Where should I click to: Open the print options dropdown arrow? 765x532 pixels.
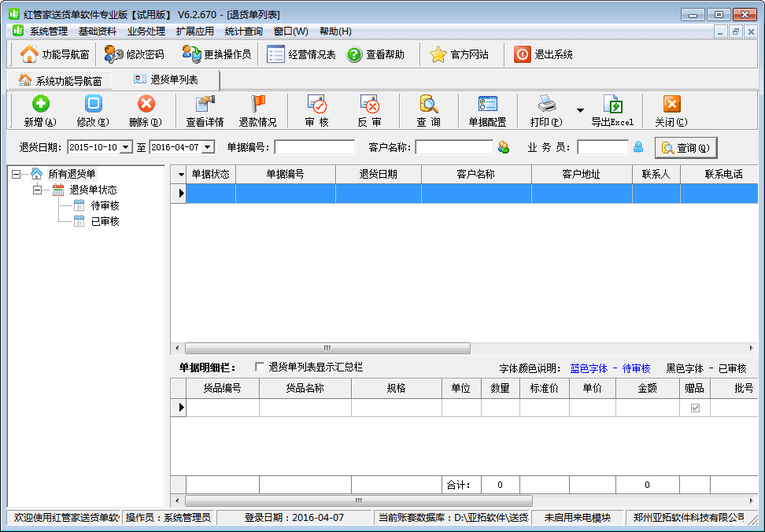click(580, 110)
